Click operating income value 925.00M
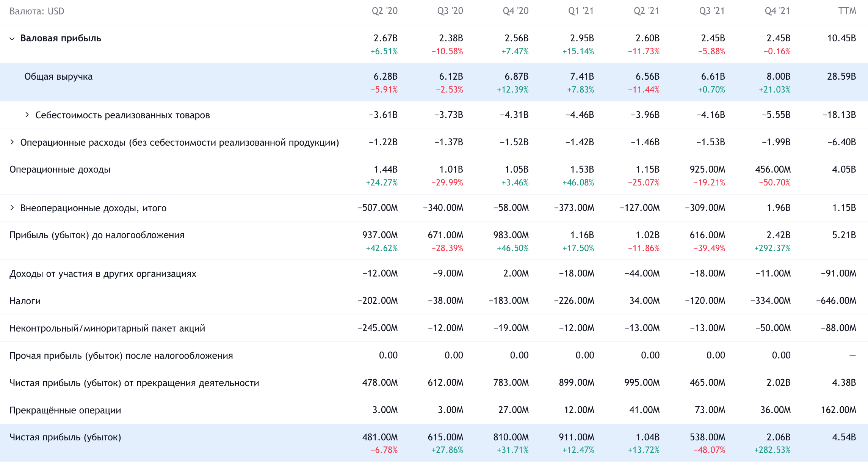This screenshot has height=462, width=868. pyautogui.click(x=707, y=170)
